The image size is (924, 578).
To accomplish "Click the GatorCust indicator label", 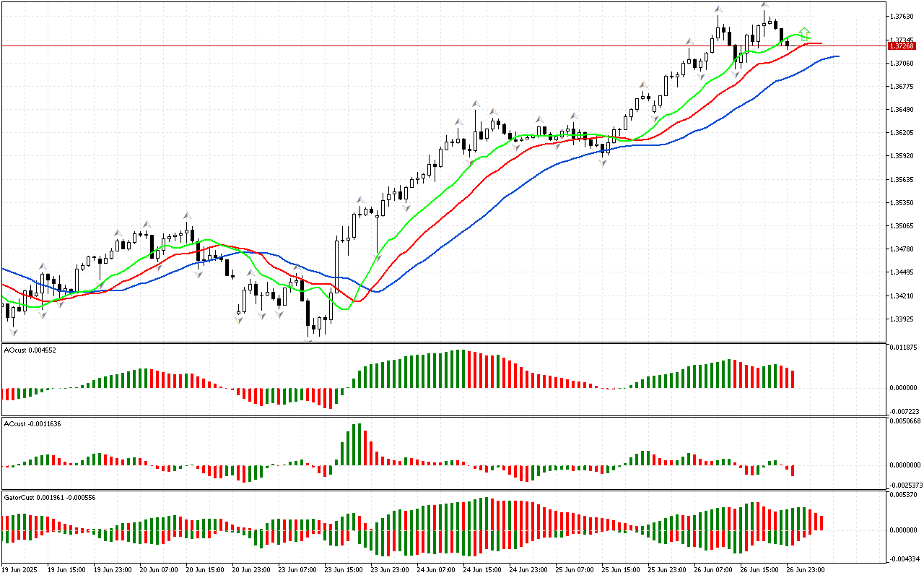I will click(x=49, y=497).
